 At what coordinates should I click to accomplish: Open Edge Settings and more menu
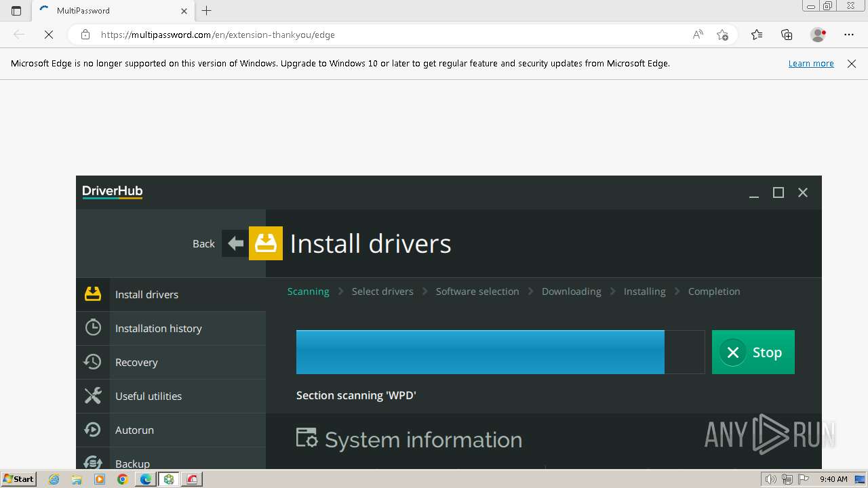(x=849, y=35)
